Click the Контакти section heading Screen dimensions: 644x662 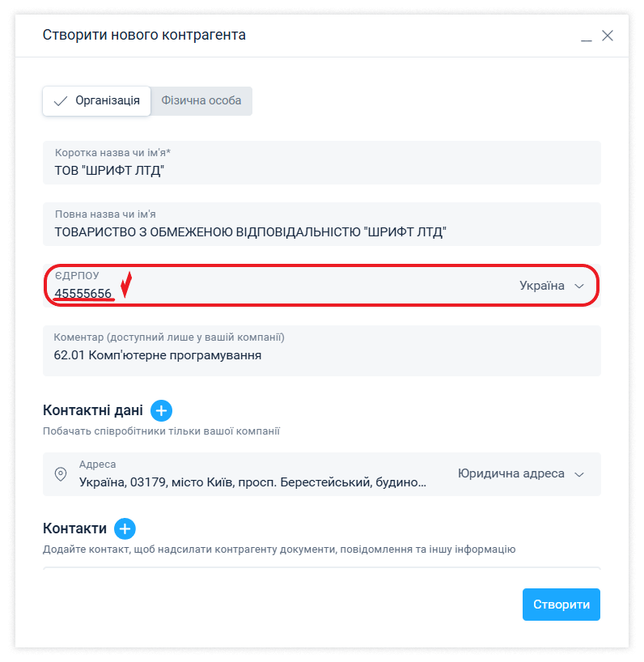[x=74, y=528]
